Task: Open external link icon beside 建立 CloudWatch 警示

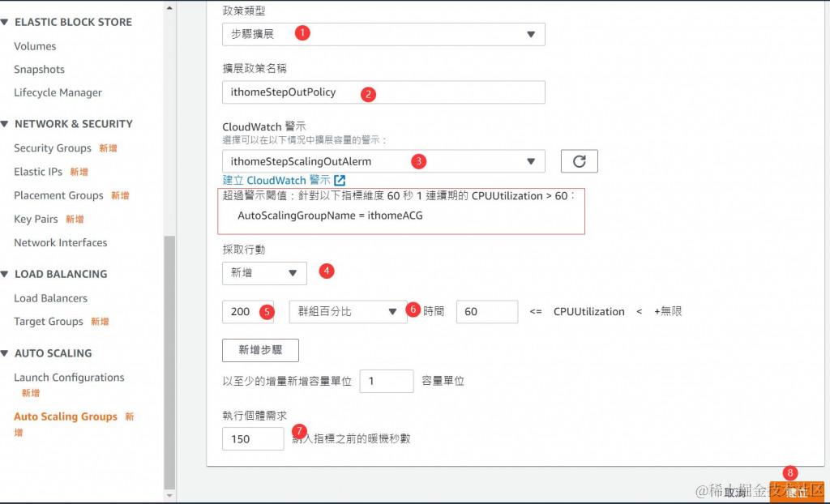Action: (x=340, y=181)
